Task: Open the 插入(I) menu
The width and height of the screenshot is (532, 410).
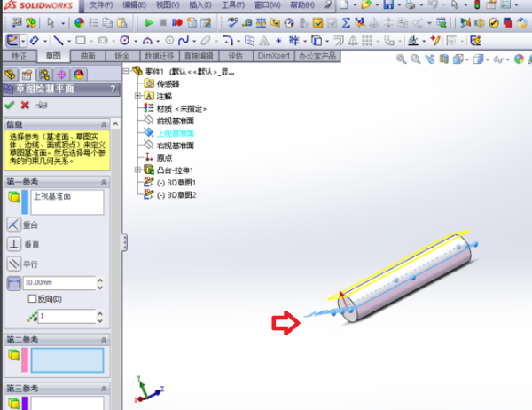Action: point(200,4)
